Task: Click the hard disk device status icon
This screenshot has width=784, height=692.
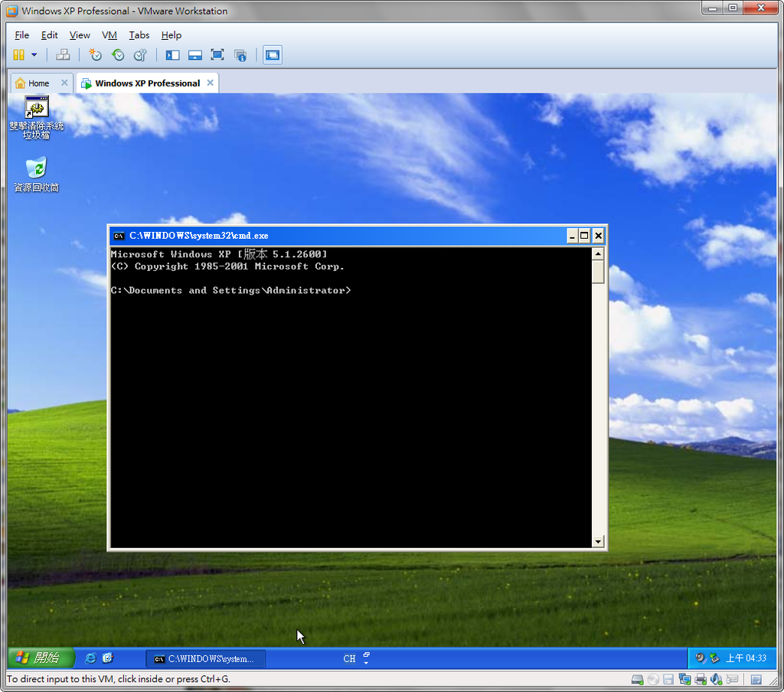Action: (638, 680)
